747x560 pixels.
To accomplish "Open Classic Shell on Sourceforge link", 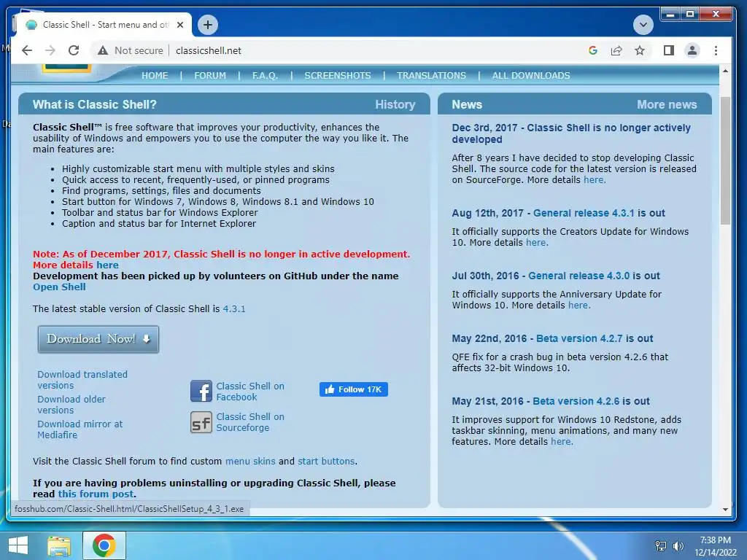I will point(250,422).
